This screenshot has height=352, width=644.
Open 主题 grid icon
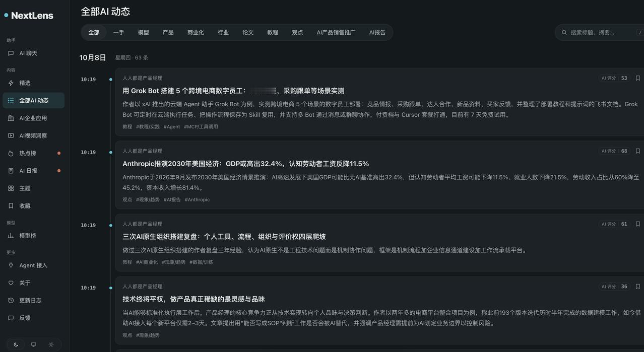[11, 188]
